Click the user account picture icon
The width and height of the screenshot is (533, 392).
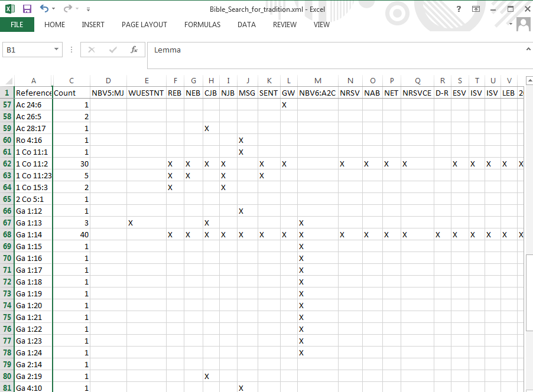click(x=523, y=24)
